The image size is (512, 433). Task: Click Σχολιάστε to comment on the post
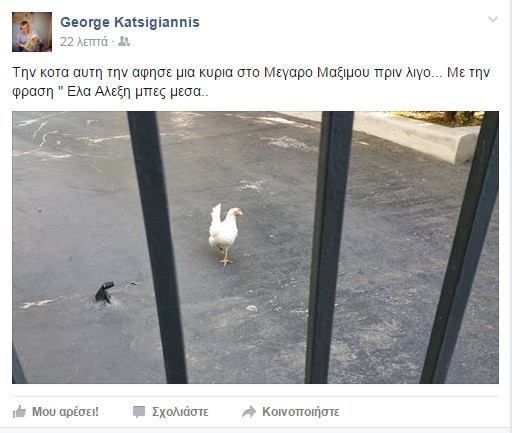point(180,412)
